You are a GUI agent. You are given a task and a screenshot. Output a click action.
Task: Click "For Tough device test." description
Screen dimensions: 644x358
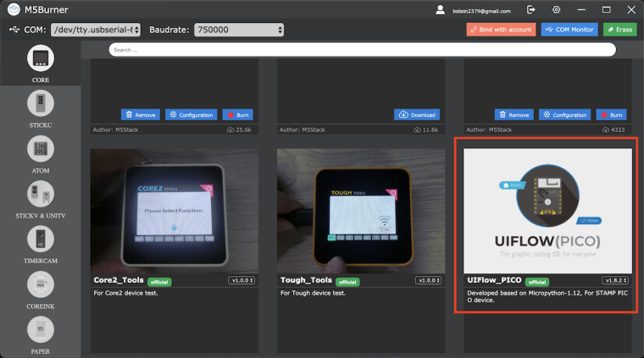(x=313, y=293)
